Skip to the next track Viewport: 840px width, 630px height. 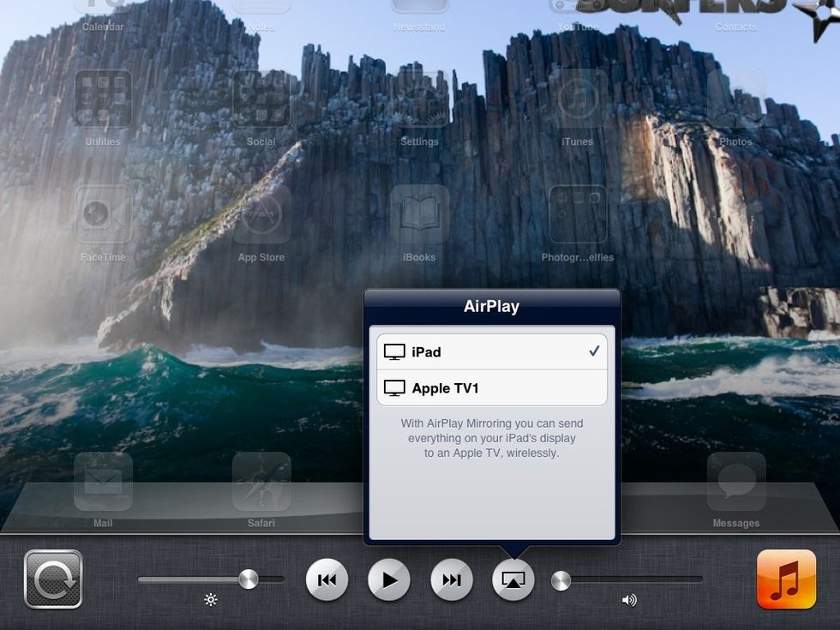click(452, 579)
